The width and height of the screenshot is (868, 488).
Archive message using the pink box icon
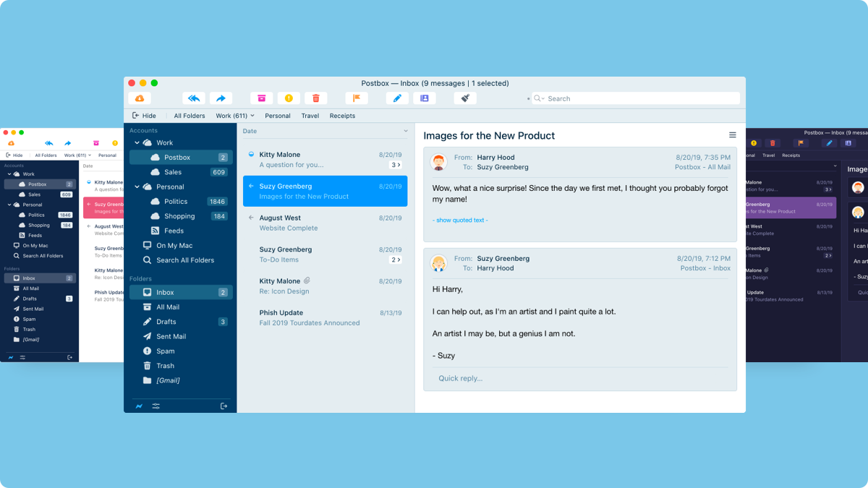point(261,98)
